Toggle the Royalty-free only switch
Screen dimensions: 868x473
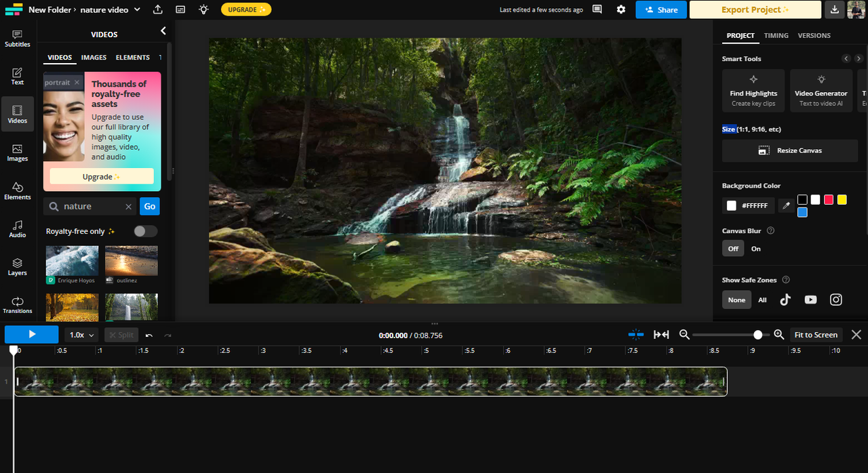(145, 231)
